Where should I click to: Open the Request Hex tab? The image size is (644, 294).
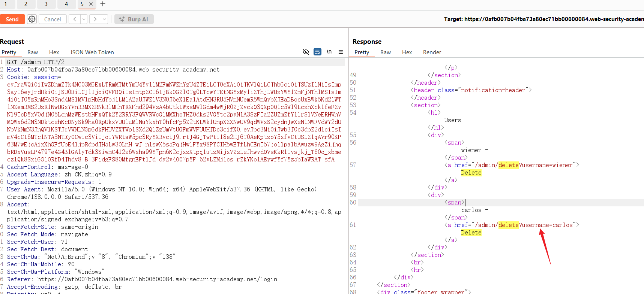click(54, 52)
